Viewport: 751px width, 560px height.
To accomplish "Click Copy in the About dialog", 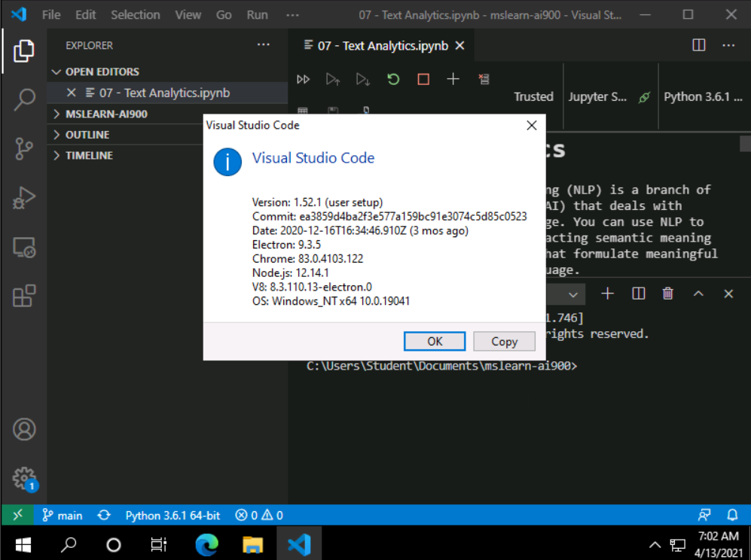I will click(x=504, y=341).
